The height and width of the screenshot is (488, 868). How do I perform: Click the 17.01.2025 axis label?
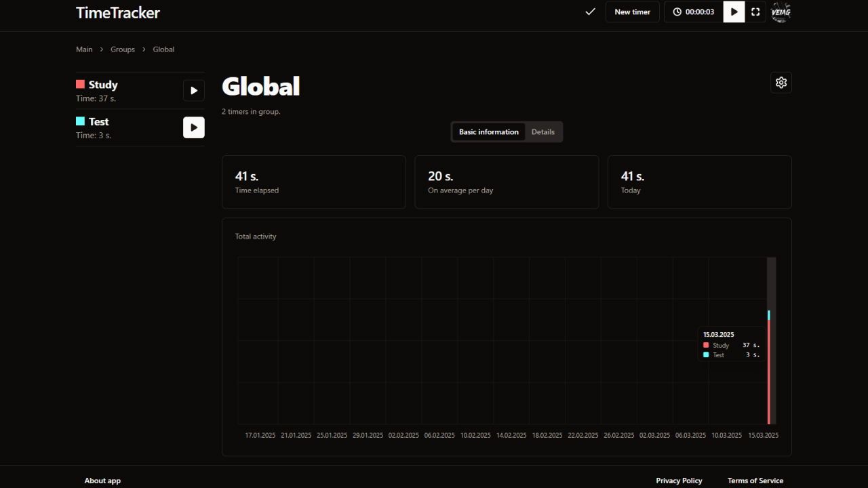point(260,435)
